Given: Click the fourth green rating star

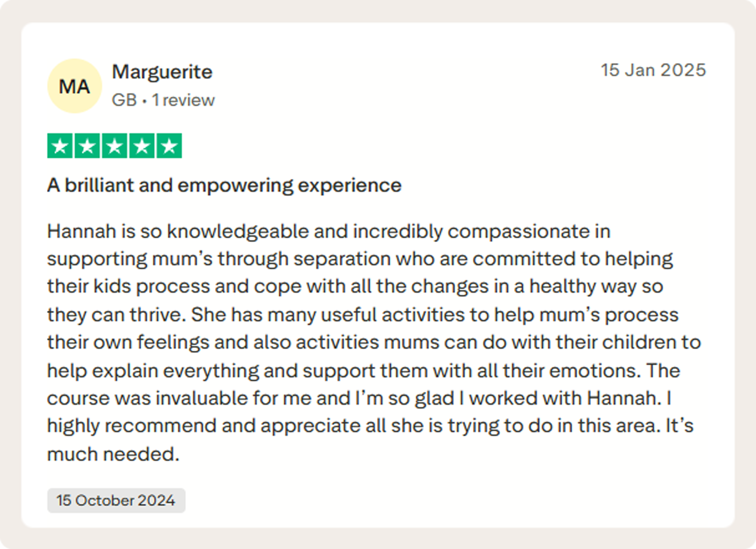Looking at the screenshot, I should 142,146.
